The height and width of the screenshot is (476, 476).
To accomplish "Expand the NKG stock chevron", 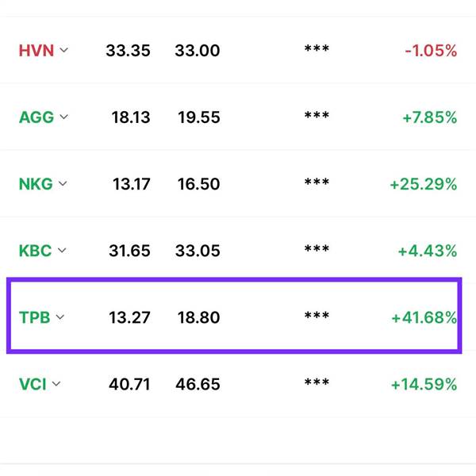I will 63,184.
